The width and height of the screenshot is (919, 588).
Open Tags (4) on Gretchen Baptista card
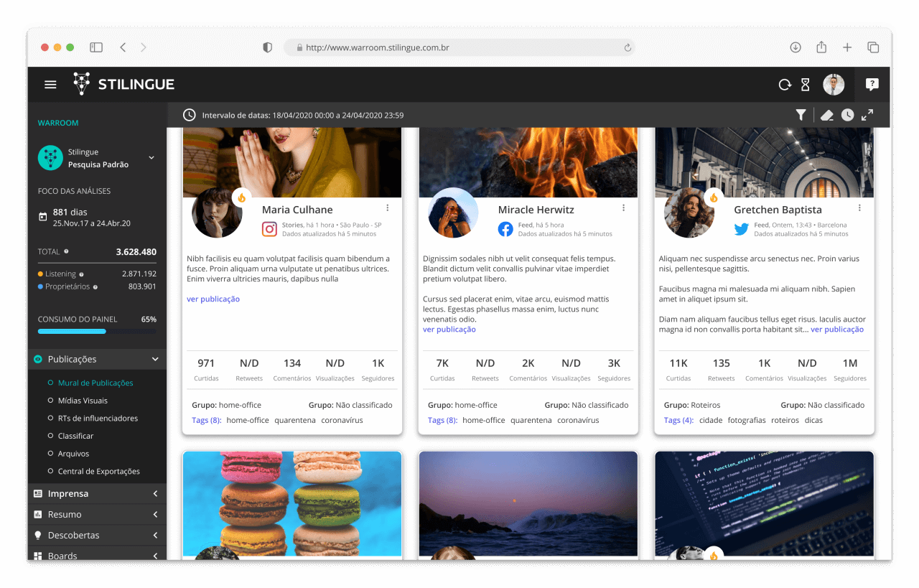[x=678, y=420]
